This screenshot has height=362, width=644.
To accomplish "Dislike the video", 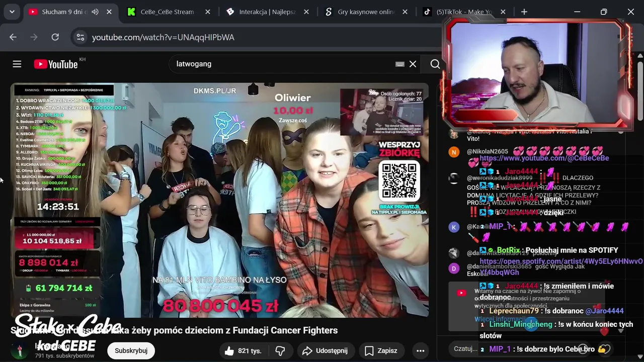I will (x=280, y=351).
